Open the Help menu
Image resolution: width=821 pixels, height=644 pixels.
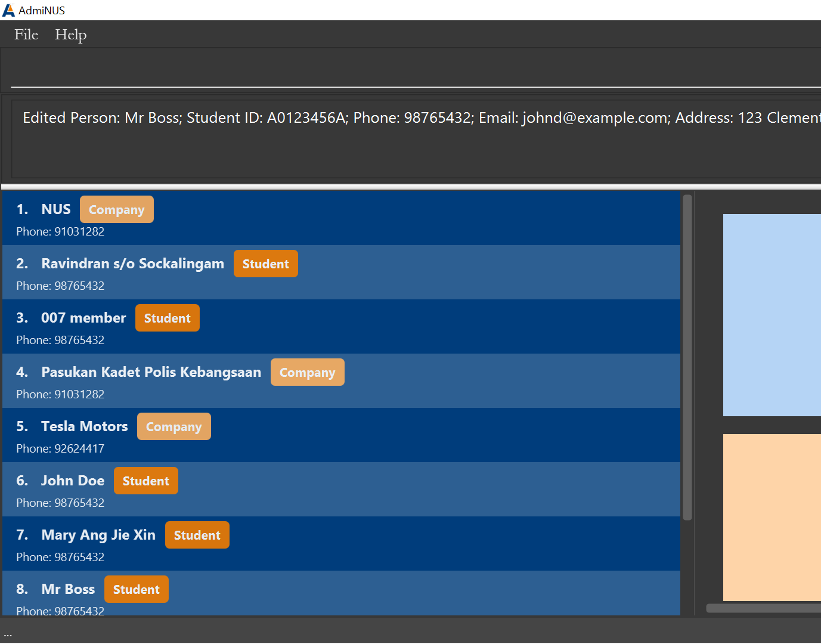click(70, 35)
